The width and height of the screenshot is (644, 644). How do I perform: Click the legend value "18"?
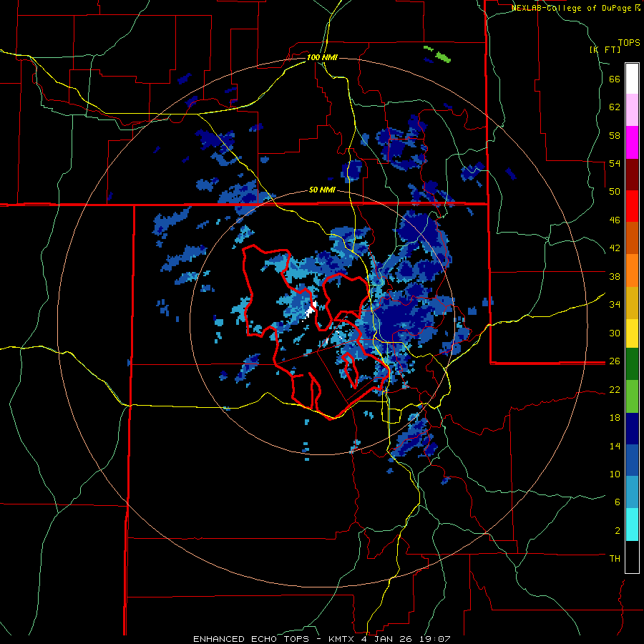pyautogui.click(x=615, y=417)
